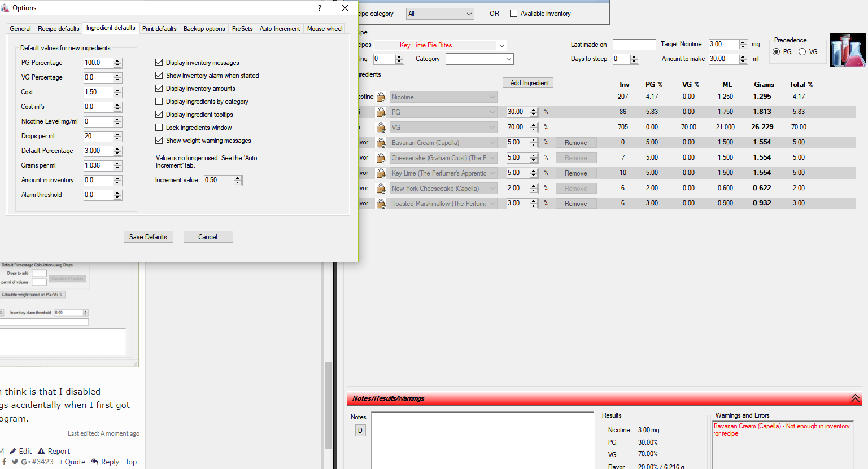Open the Bavarian Cream (Capella) dropdown
Screen dimensions: 868x469
[x=443, y=143]
